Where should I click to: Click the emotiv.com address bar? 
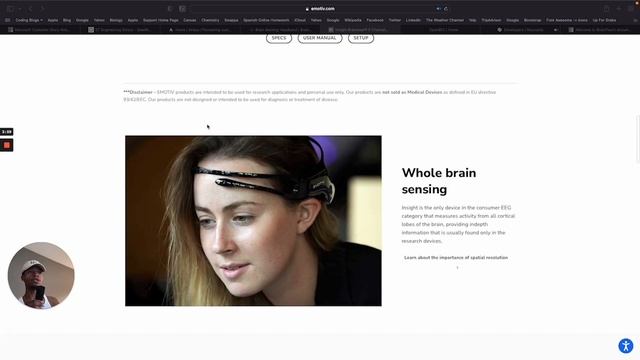coord(320,9)
